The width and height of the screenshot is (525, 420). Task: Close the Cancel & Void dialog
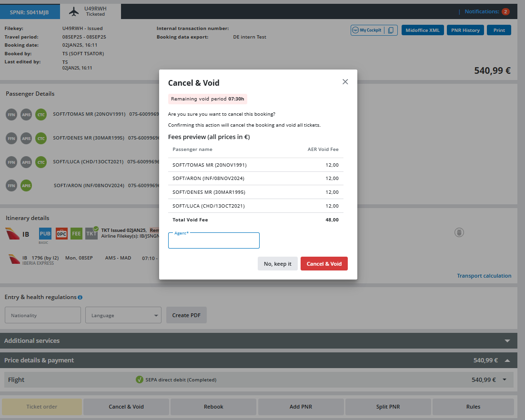coord(345,82)
